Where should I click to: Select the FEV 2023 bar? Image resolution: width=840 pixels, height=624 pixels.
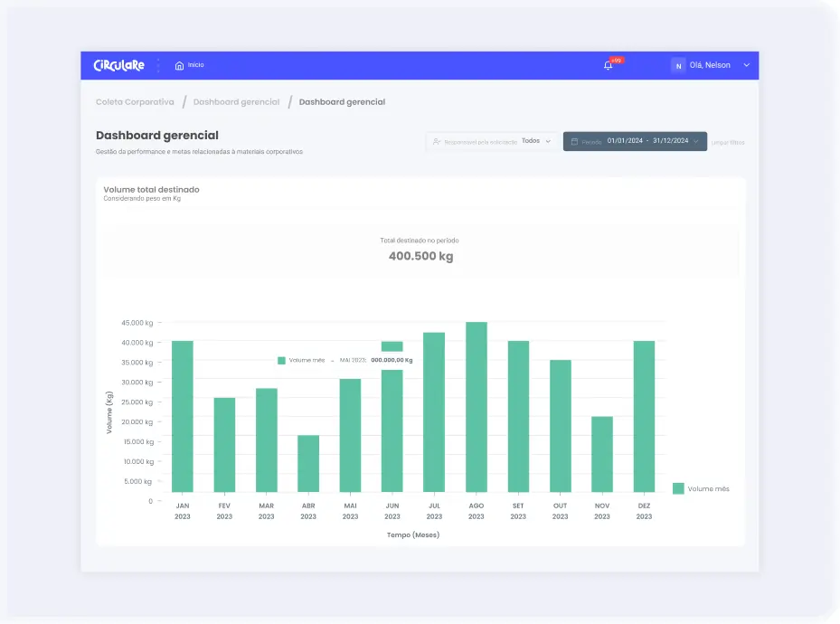[224, 445]
